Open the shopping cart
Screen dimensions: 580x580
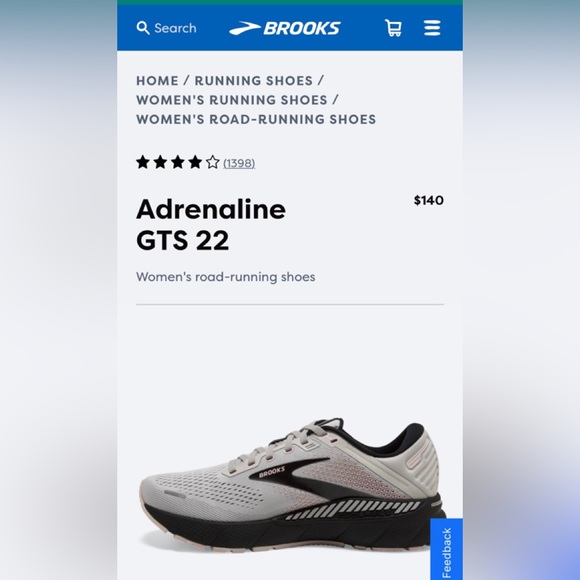pos(393,28)
